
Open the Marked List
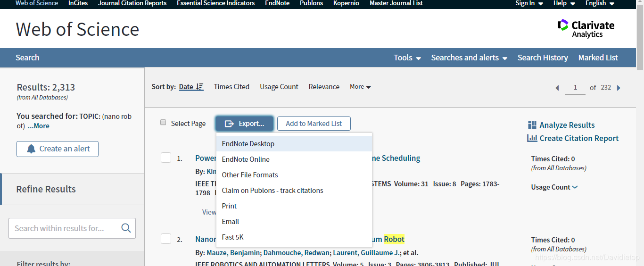pyautogui.click(x=598, y=58)
